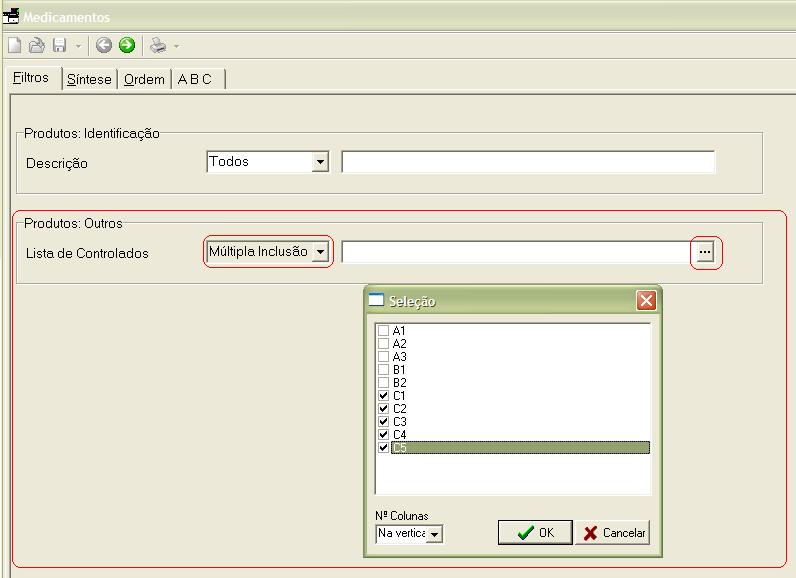This screenshot has width=796, height=578.
Task: Click the green Forward arrow icon
Action: pos(127,45)
